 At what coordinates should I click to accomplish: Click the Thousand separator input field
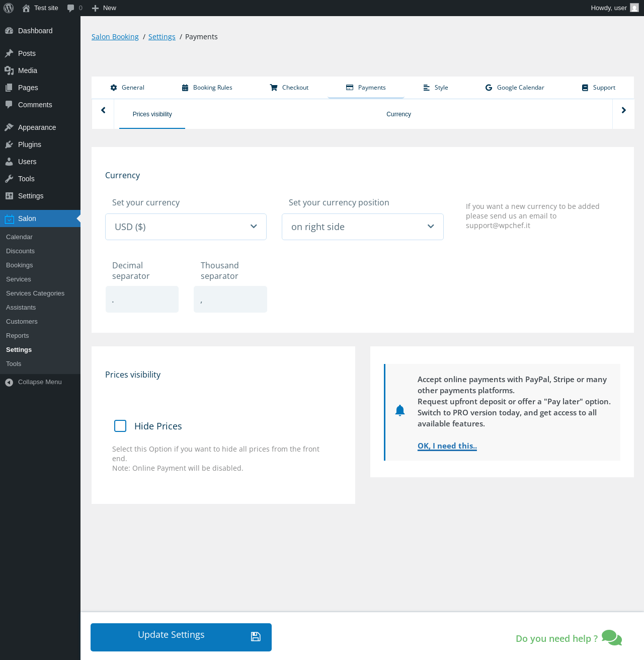(230, 299)
